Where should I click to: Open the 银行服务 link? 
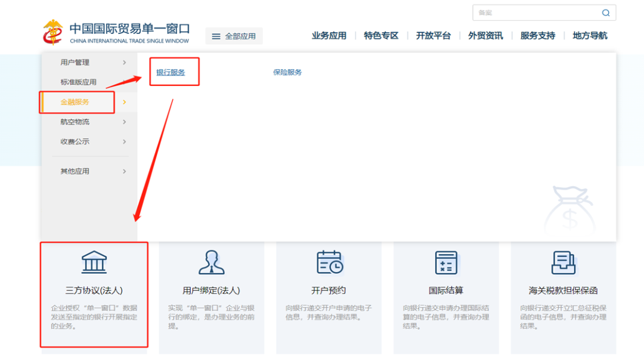tap(171, 72)
